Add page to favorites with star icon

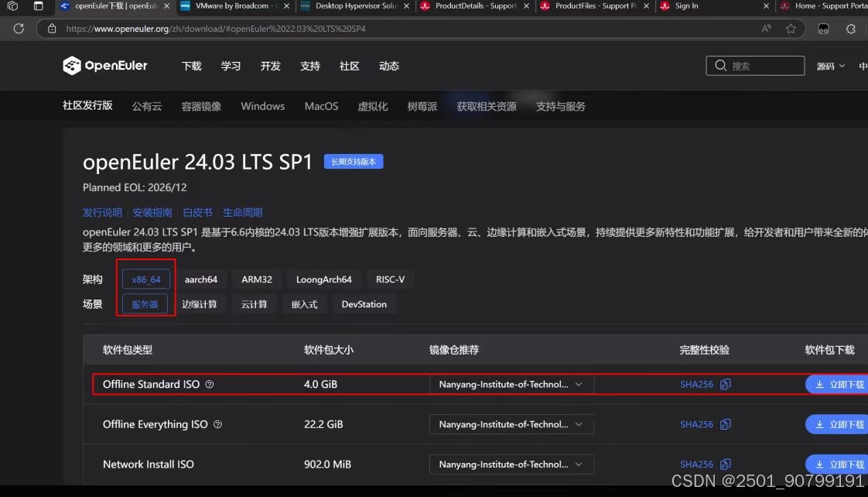(x=791, y=29)
